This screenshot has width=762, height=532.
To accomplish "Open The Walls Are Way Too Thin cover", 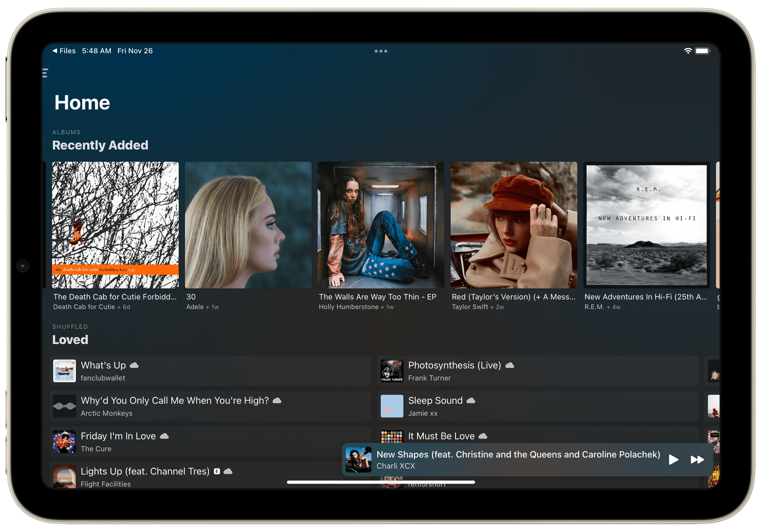I will pos(381,225).
